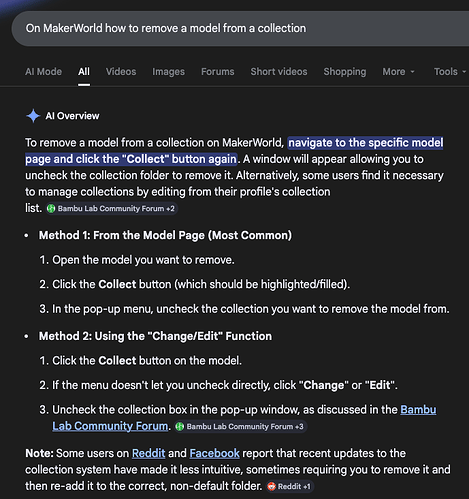The image size is (469, 499).
Task: Open the Bambu Lab Community Forum +3 sources chip
Action: [x=240, y=427]
